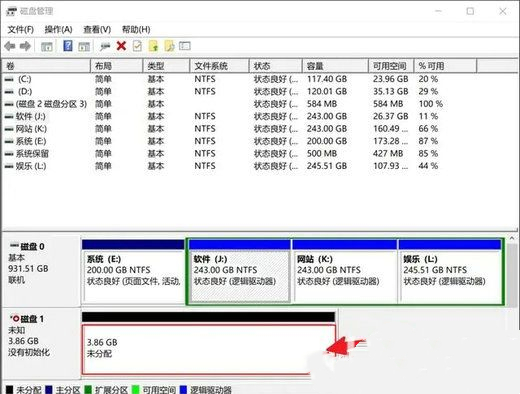Click the volume icon beside 软件 (J:)
Image resolution: width=520 pixels, height=394 pixels.
(9, 117)
